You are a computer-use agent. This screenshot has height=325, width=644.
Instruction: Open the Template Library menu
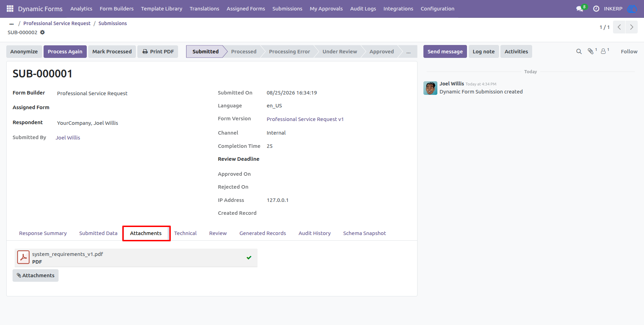(x=162, y=9)
